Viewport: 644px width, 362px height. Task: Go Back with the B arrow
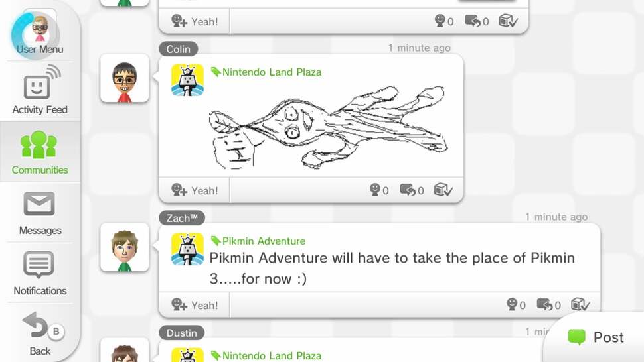(40, 333)
